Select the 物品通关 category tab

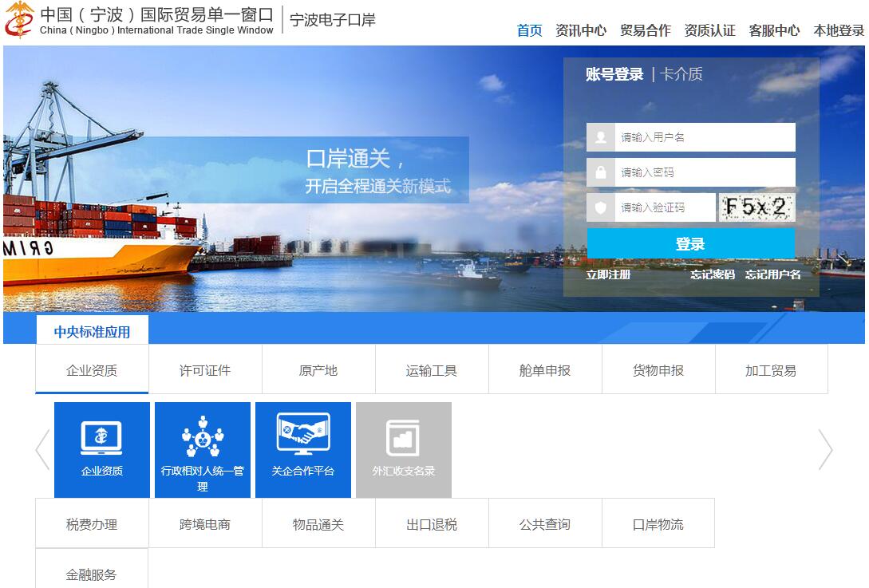click(318, 523)
